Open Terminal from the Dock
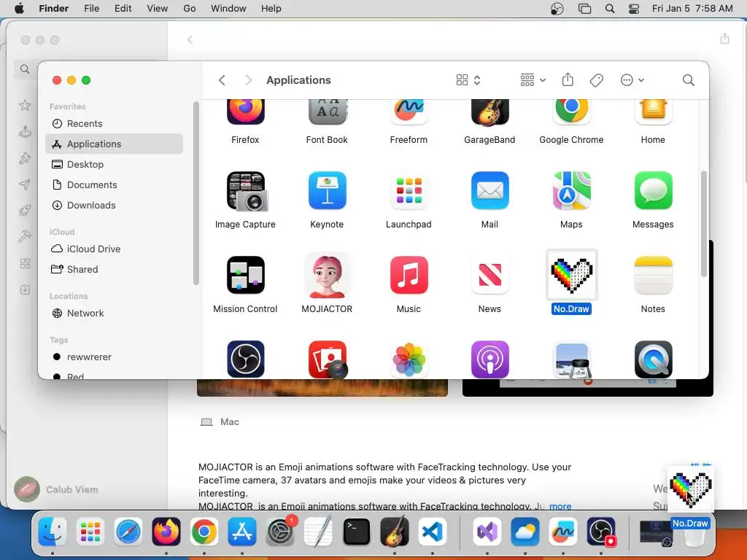Viewport: 747px width, 560px height. tap(356, 532)
